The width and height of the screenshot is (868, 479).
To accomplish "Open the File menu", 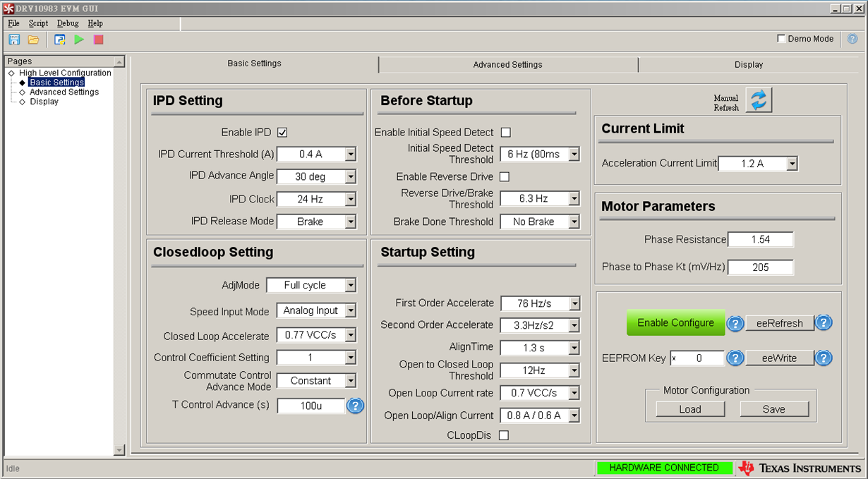I will [x=13, y=23].
